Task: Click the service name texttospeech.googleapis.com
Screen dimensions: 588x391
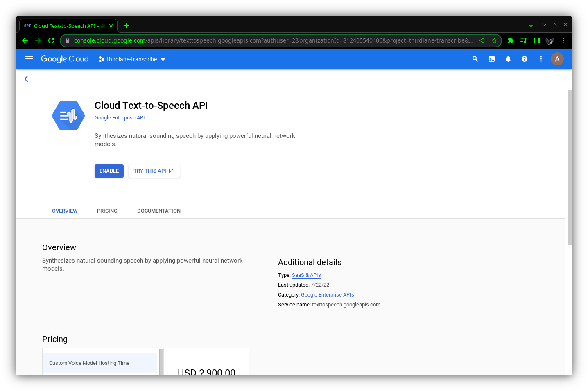Action: point(346,305)
